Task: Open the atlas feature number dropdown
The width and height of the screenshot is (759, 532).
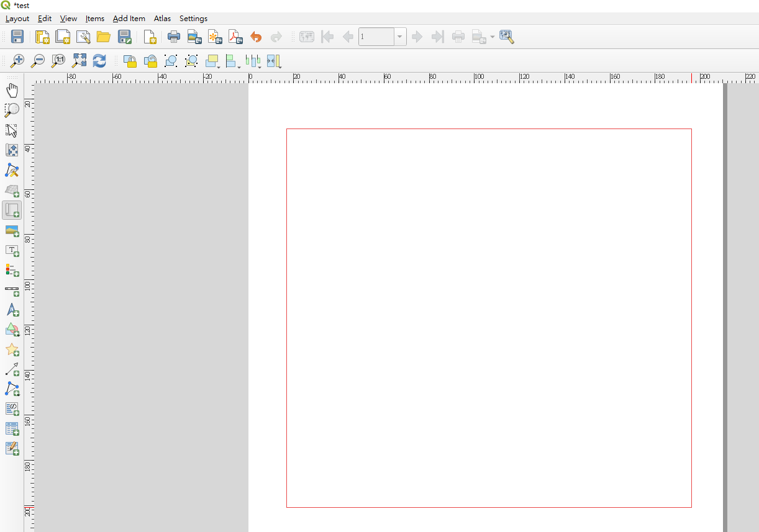Action: [x=399, y=37]
